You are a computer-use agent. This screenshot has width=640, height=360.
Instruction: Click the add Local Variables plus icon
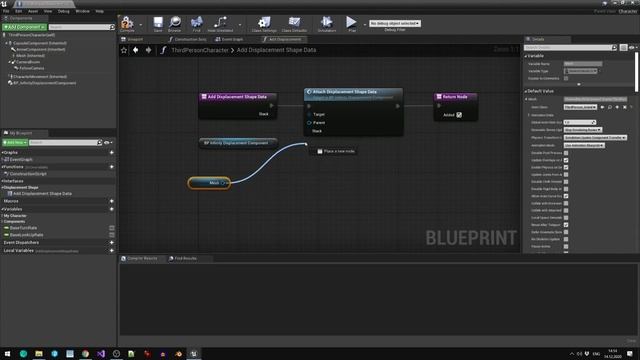[111, 250]
